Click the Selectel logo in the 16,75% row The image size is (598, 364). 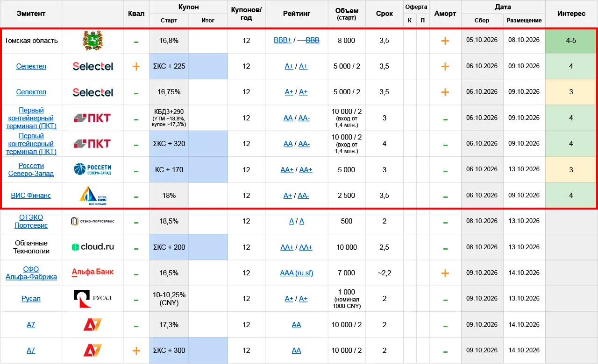tap(93, 92)
